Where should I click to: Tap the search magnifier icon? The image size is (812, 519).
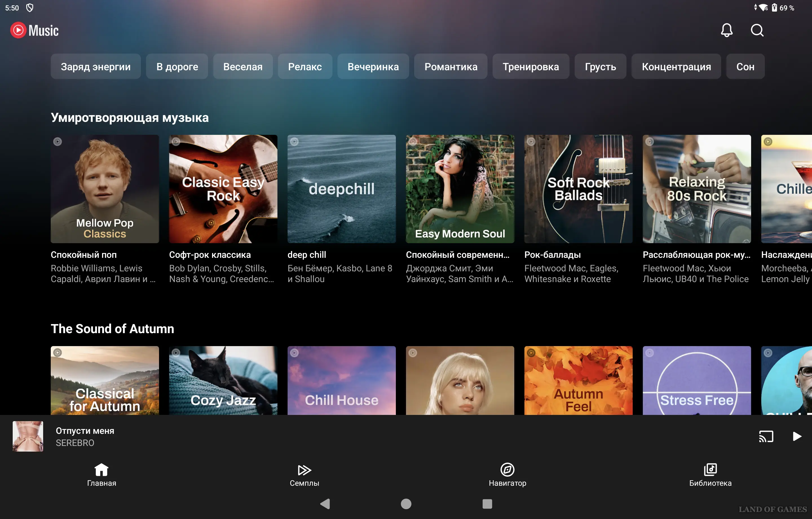[x=757, y=30]
